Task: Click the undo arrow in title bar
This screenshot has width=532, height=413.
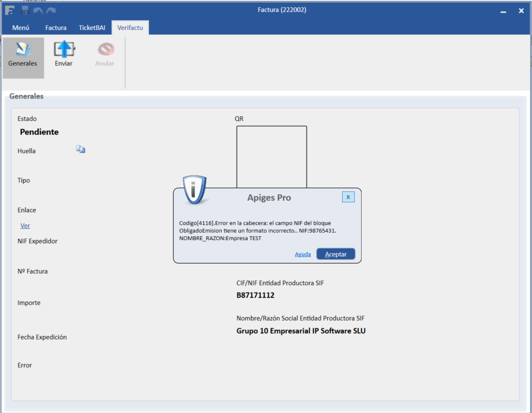Action: tap(38, 11)
